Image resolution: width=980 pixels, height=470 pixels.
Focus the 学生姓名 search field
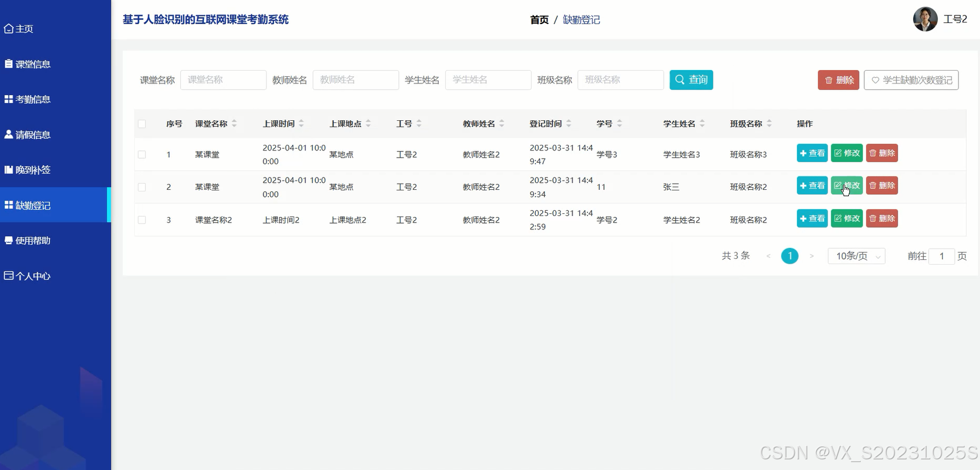488,80
